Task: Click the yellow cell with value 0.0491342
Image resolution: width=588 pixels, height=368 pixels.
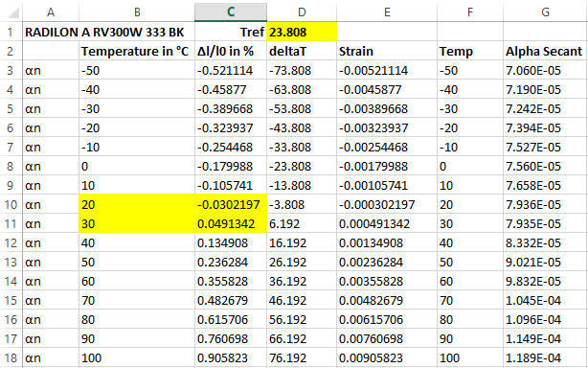Action: click(231, 223)
